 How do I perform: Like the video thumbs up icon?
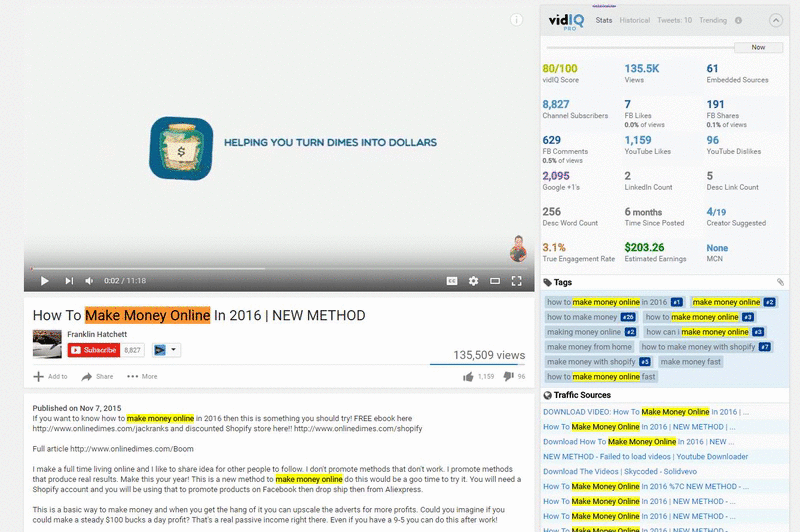[468, 376]
